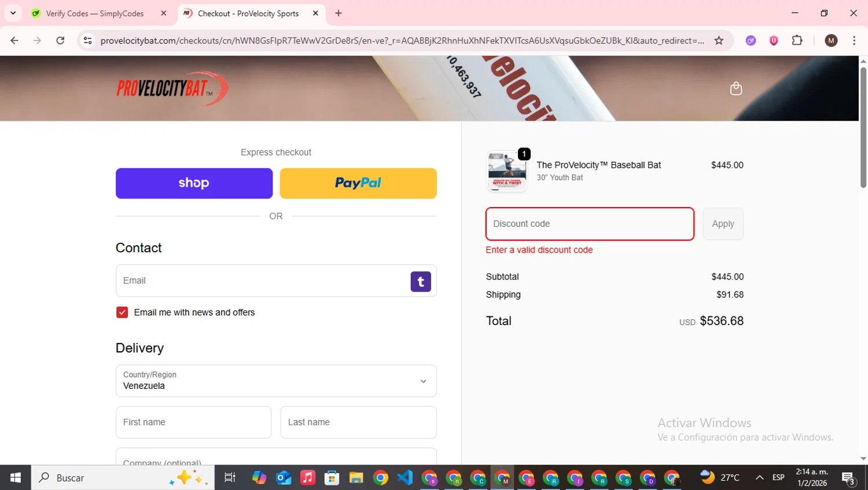Close the Verify Codes — SimplyCodes tab
The image size is (868, 490).
coord(164,13)
